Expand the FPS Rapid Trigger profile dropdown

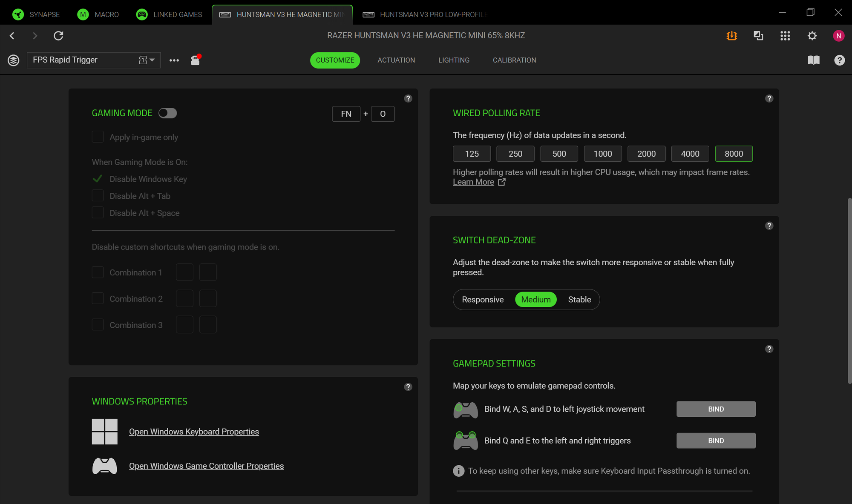click(x=94, y=60)
